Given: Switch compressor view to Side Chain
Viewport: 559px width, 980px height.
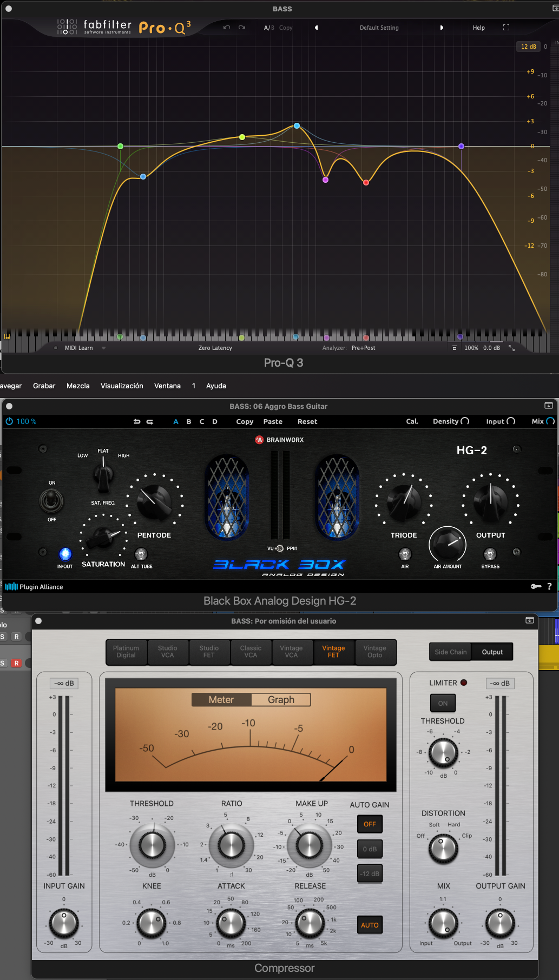Looking at the screenshot, I should point(450,652).
